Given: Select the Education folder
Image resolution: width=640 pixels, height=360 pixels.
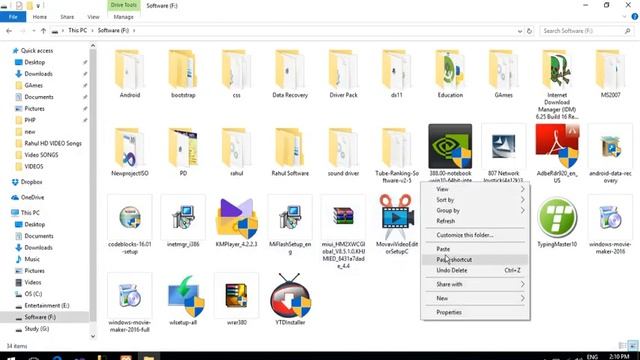Looking at the screenshot, I should pos(450,73).
